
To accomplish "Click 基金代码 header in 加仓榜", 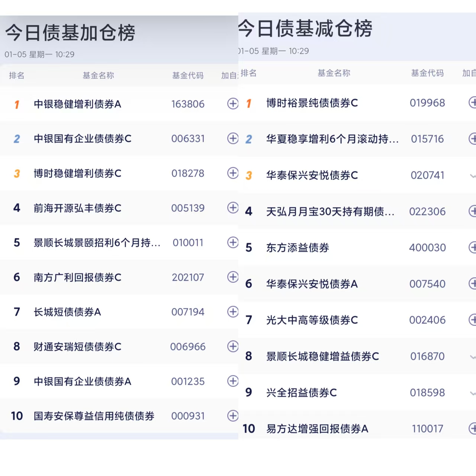I will click(x=188, y=75).
